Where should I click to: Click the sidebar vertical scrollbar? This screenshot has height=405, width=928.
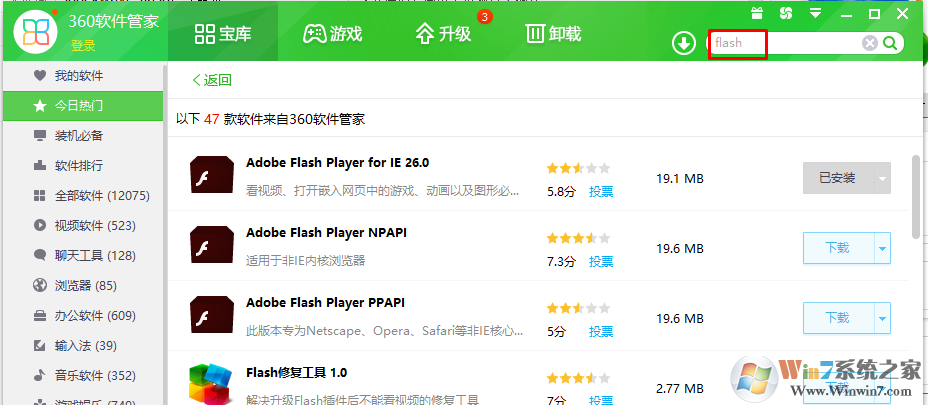click(165, 233)
